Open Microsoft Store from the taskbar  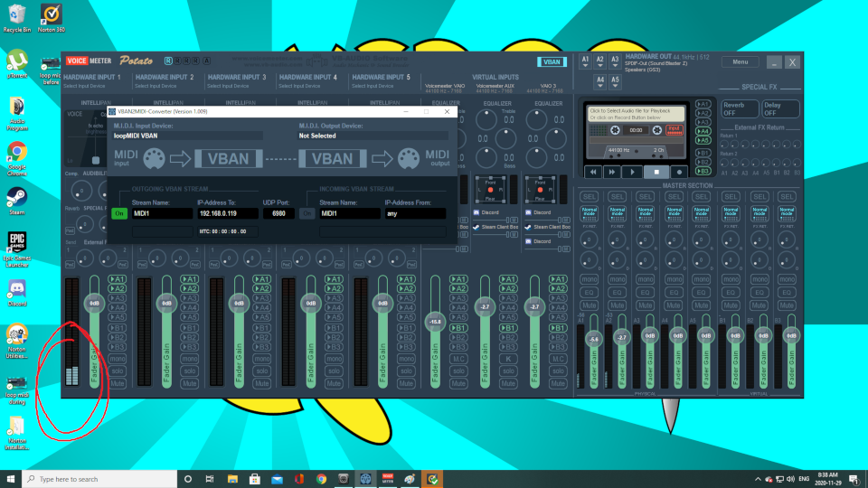255,479
